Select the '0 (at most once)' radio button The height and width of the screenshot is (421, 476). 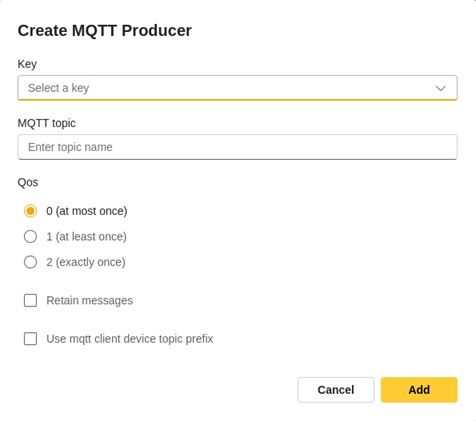(x=30, y=211)
